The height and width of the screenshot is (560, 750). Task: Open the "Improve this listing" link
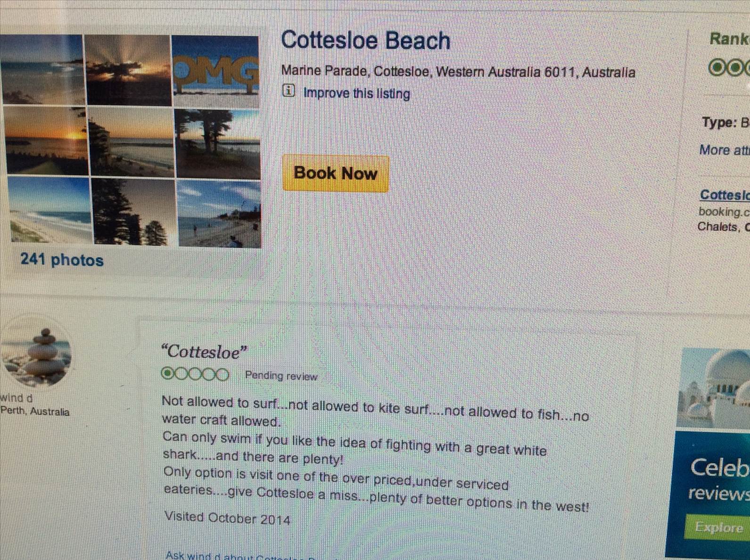point(356,93)
